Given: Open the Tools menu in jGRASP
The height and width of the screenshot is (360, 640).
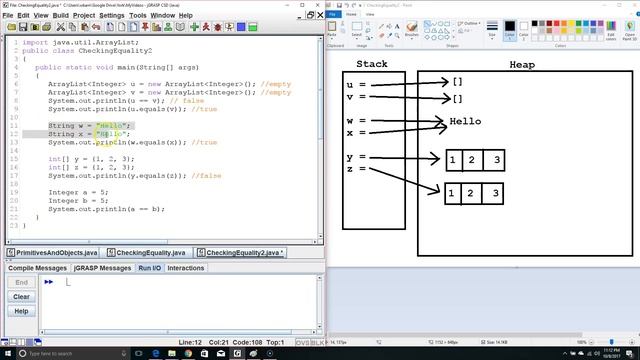Looking at the screenshot, I should coord(138,16).
